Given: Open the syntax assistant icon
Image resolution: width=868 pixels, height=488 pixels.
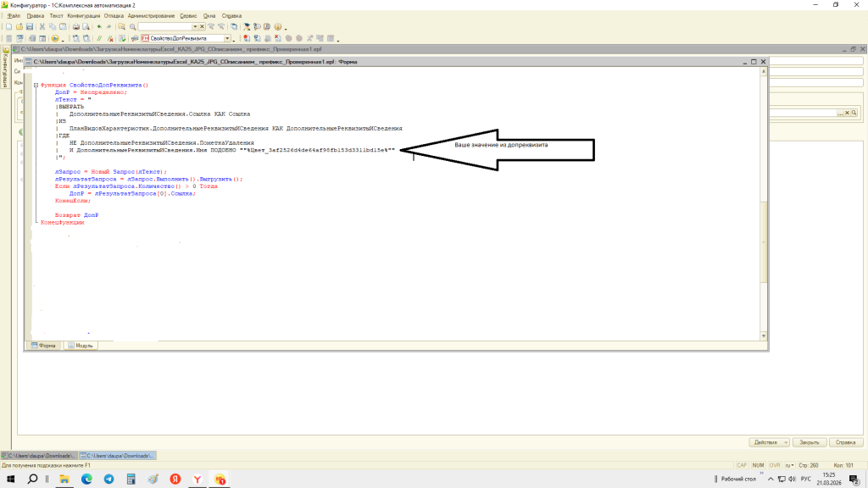Looking at the screenshot, I should coord(247,26).
